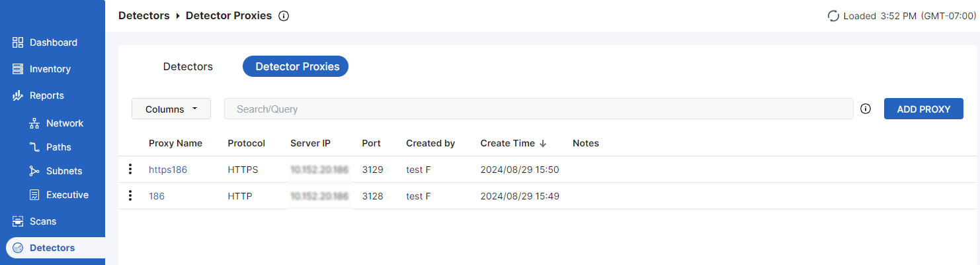Open three-dot menu for https186 row
980x265 pixels.
click(130, 170)
